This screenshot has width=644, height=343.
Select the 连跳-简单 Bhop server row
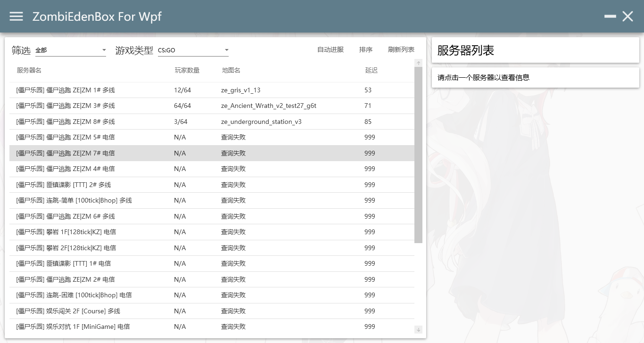click(189, 200)
